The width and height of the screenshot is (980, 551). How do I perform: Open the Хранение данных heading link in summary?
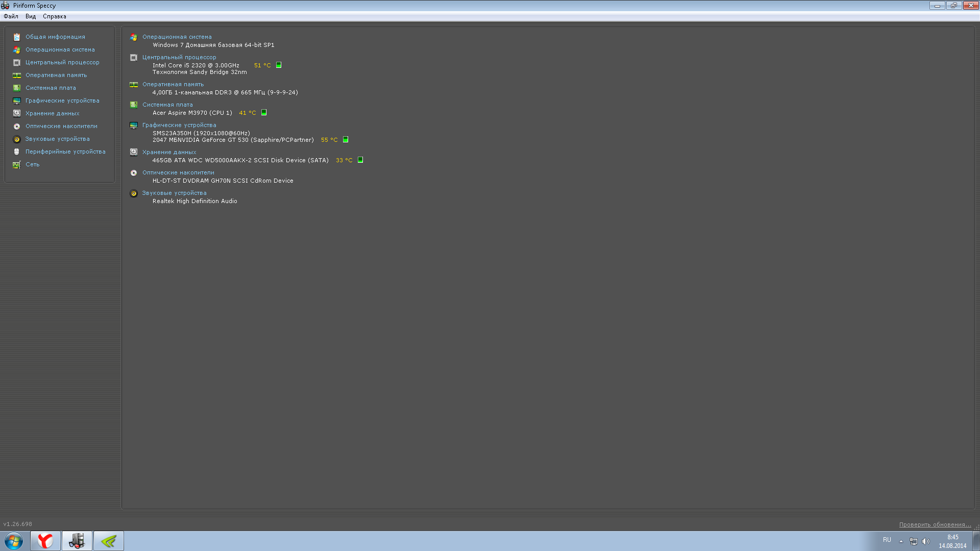coord(169,152)
